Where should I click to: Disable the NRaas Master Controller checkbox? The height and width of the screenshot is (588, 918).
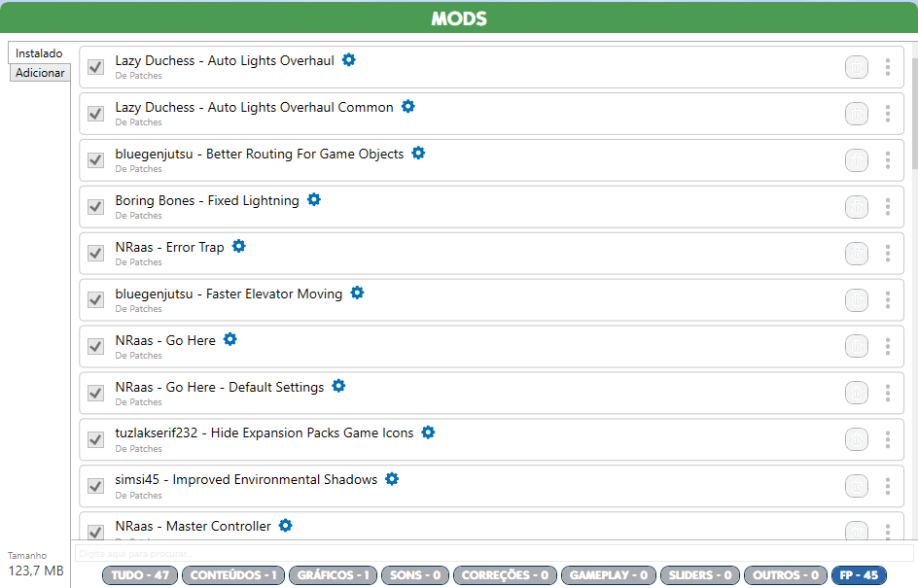[95, 532]
